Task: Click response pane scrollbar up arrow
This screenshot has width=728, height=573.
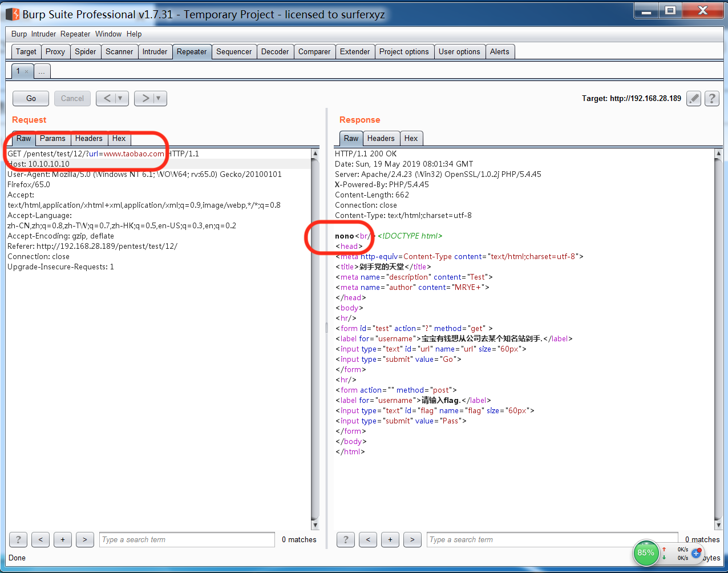Action: (x=718, y=154)
